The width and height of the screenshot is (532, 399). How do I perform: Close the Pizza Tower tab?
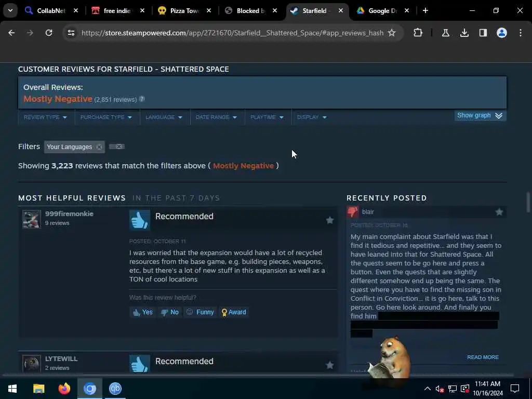(x=209, y=10)
